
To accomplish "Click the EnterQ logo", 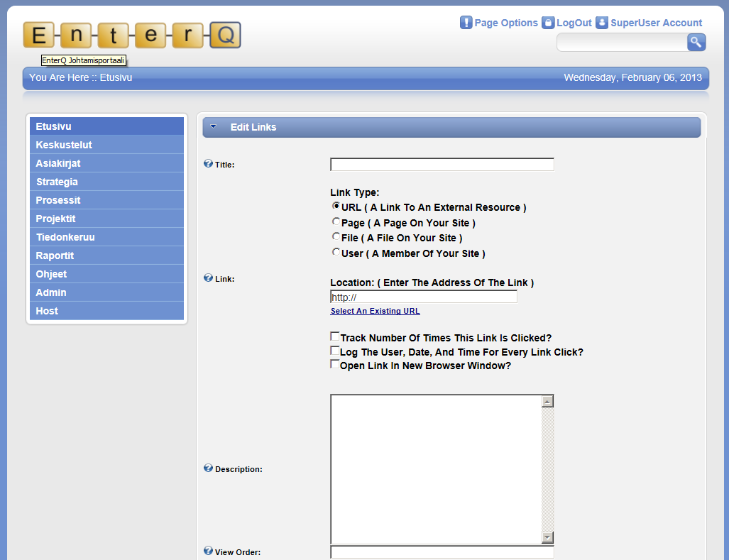I will pos(132,35).
